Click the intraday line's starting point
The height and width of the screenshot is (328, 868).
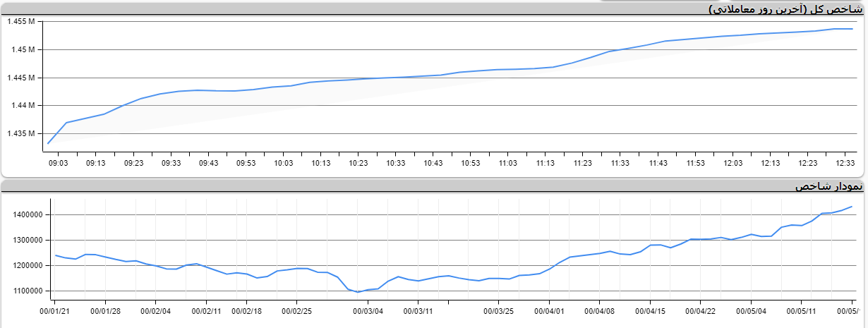pos(48,143)
